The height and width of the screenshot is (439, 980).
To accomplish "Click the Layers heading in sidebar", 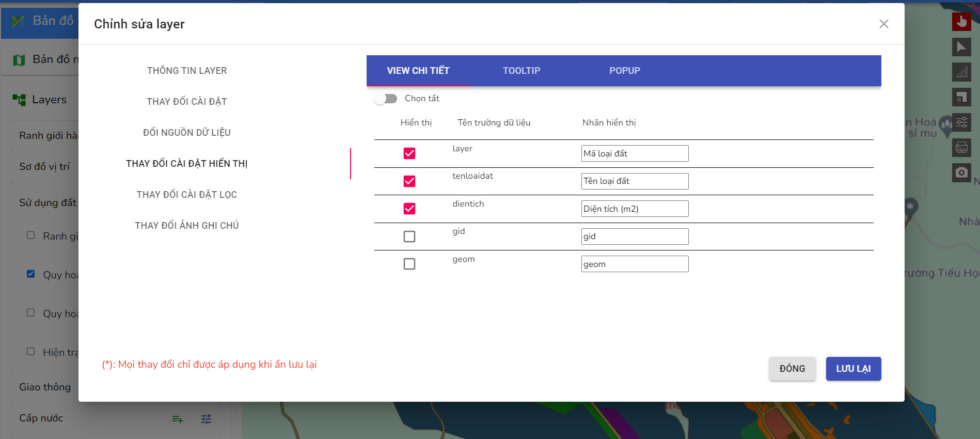I will tap(50, 100).
